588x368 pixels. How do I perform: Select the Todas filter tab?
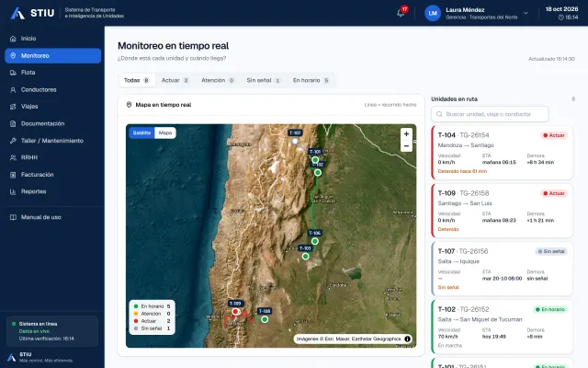click(x=137, y=80)
